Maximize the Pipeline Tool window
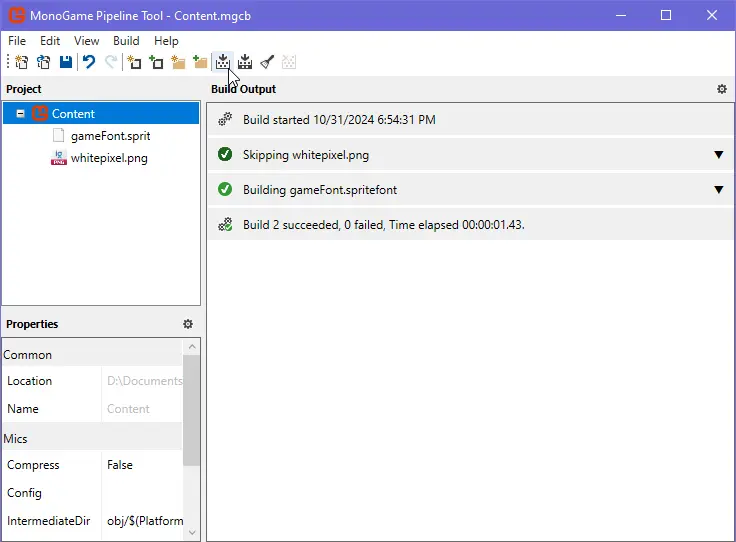736x542 pixels. click(666, 15)
